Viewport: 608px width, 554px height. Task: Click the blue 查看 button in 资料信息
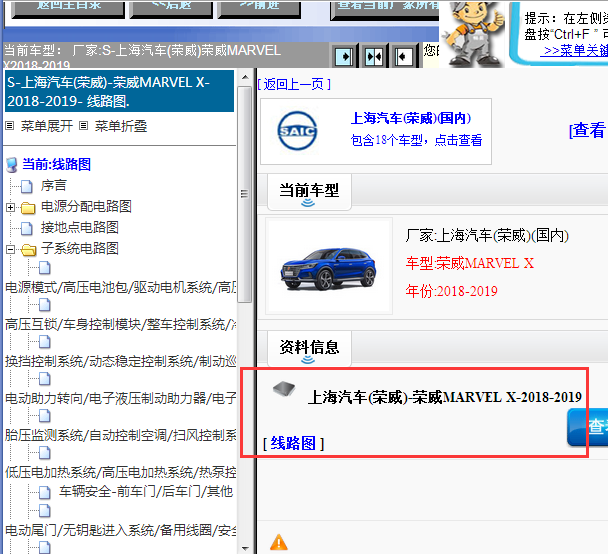click(x=587, y=427)
